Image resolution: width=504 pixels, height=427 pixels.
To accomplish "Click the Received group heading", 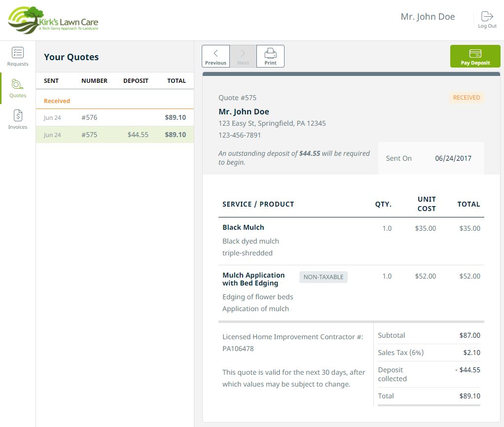I will pyautogui.click(x=57, y=101).
